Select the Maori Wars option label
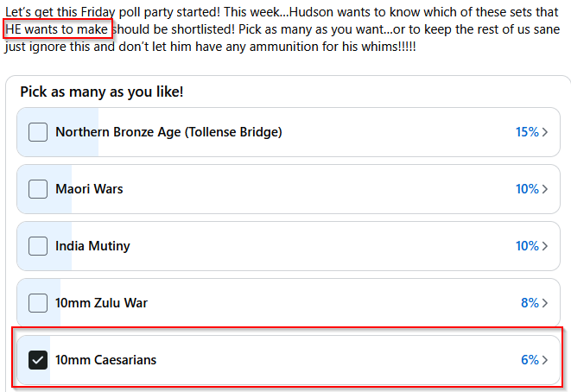 tap(89, 189)
